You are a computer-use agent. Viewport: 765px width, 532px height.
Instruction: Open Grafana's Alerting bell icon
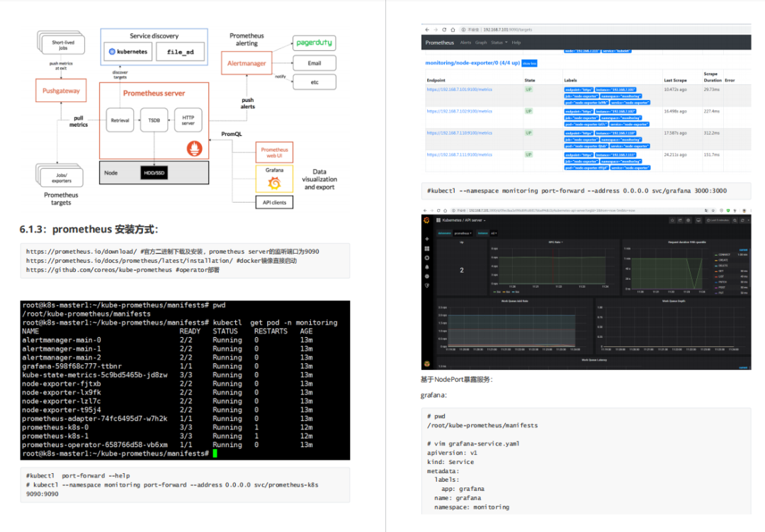tap(427, 267)
